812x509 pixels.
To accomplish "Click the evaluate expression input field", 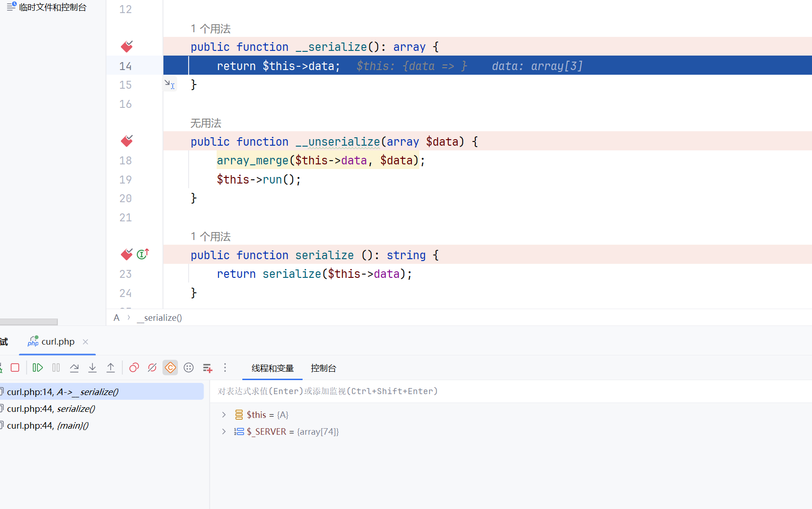I will tap(467, 391).
